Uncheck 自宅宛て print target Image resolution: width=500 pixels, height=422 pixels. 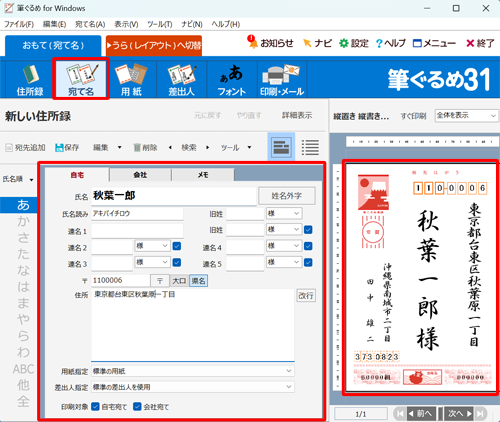point(95,406)
